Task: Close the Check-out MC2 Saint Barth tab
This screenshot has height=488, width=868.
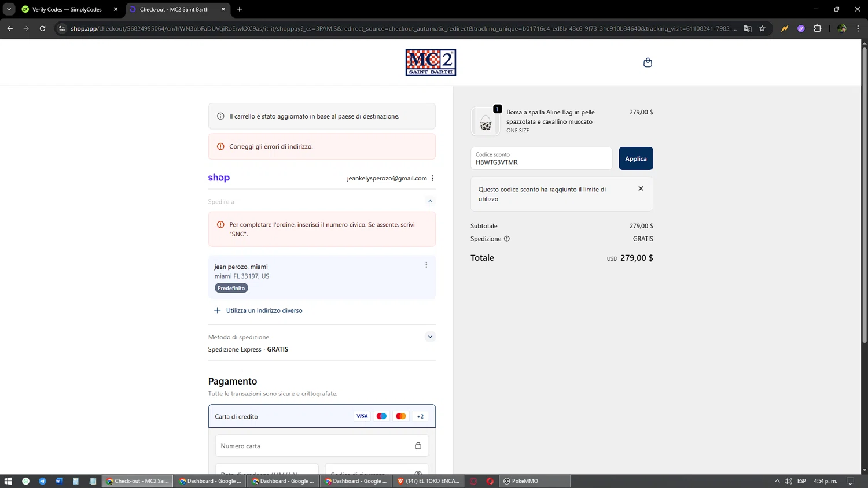Action: 223,9
